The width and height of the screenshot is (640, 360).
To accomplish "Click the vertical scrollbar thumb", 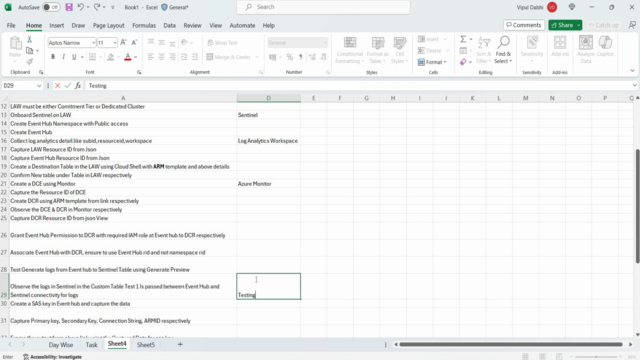I will (637, 206).
